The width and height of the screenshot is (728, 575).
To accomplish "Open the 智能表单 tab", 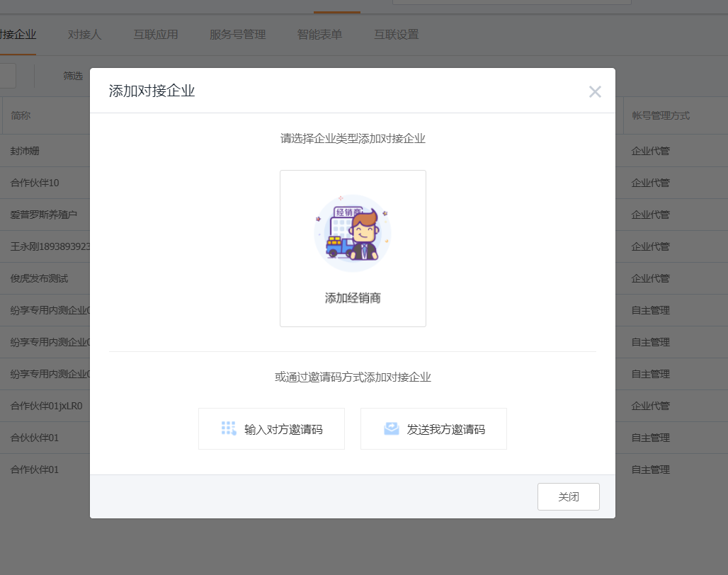I will pos(319,34).
